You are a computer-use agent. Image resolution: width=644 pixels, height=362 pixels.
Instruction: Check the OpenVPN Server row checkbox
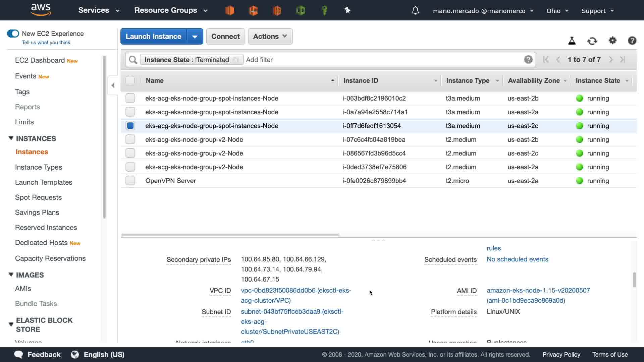130,181
